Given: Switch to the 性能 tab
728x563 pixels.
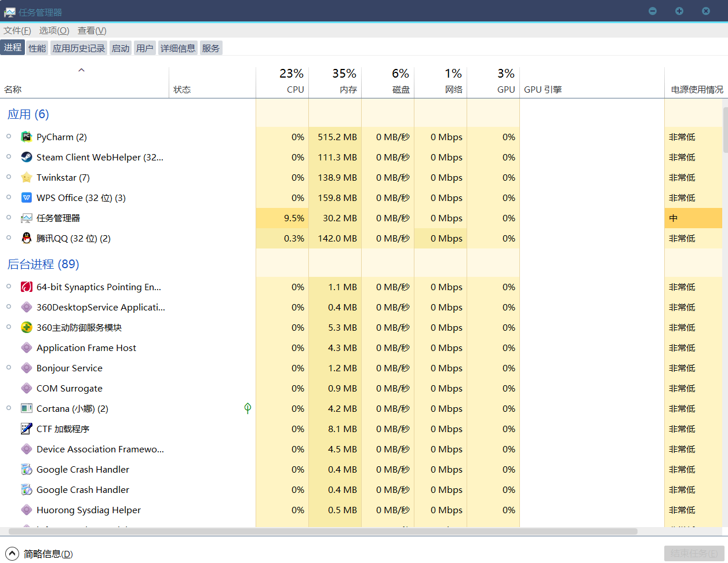Looking at the screenshot, I should (x=37, y=48).
